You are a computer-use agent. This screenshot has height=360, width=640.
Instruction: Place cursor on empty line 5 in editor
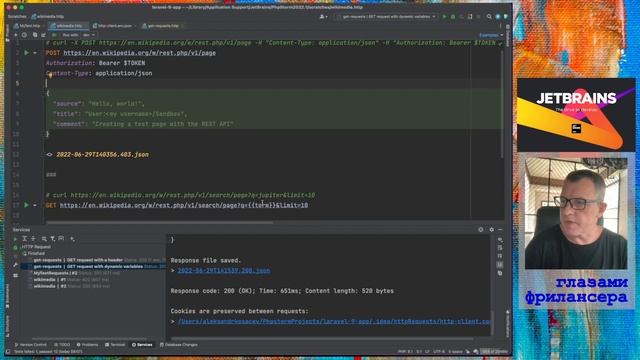[273, 83]
